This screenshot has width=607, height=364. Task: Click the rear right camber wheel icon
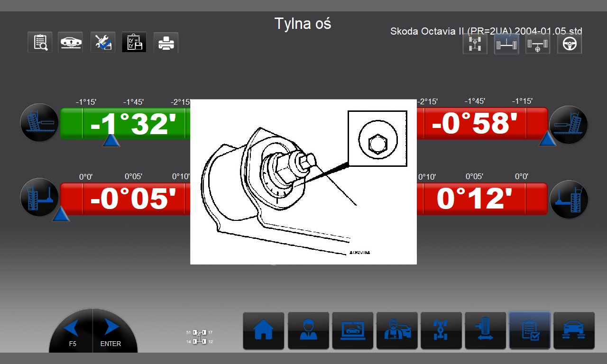tap(569, 125)
